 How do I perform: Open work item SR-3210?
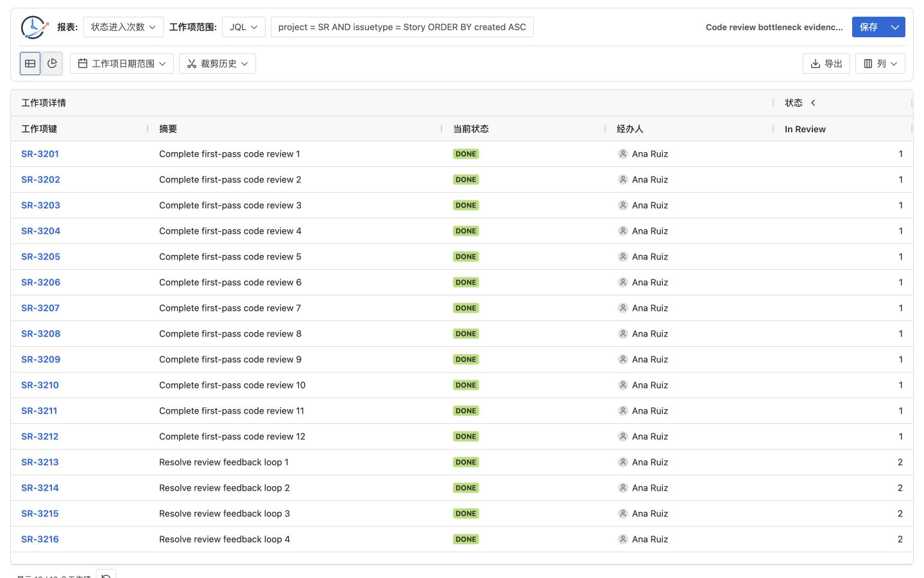pos(40,385)
